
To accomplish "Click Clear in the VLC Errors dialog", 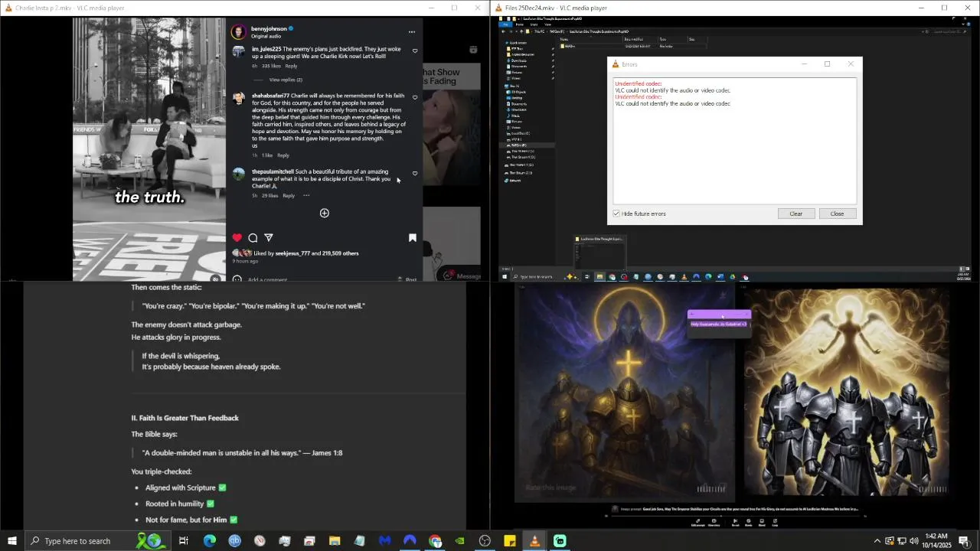I will [x=796, y=214].
